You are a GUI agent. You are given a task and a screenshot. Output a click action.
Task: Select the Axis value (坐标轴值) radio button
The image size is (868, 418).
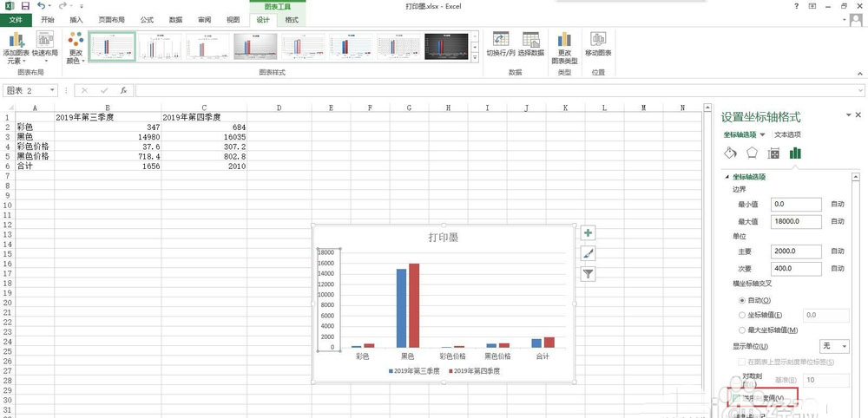(741, 315)
